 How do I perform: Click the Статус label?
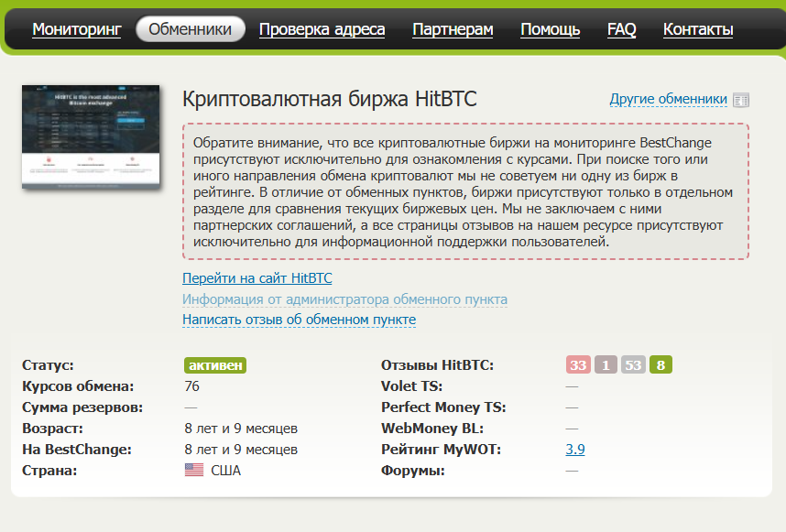click(48, 365)
